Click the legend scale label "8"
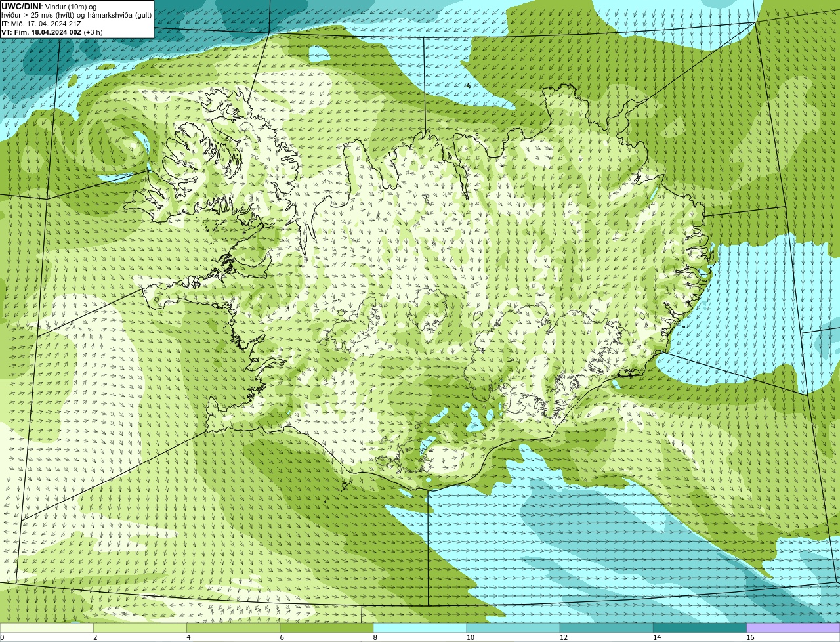The height and width of the screenshot is (642, 840). [375, 637]
